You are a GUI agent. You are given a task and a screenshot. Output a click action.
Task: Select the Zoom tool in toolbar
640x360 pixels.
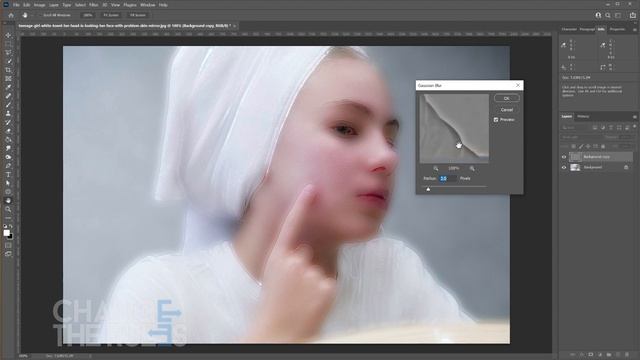8,209
